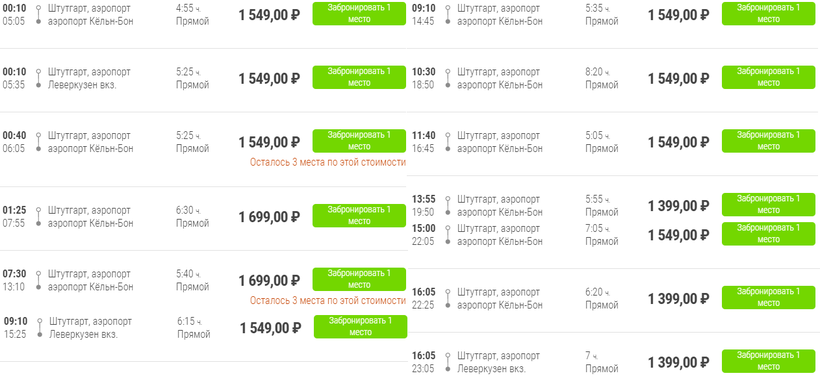
Task: Click the 1 399,00 ₽ price of 16:05–22:25 trip
Action: [678, 299]
